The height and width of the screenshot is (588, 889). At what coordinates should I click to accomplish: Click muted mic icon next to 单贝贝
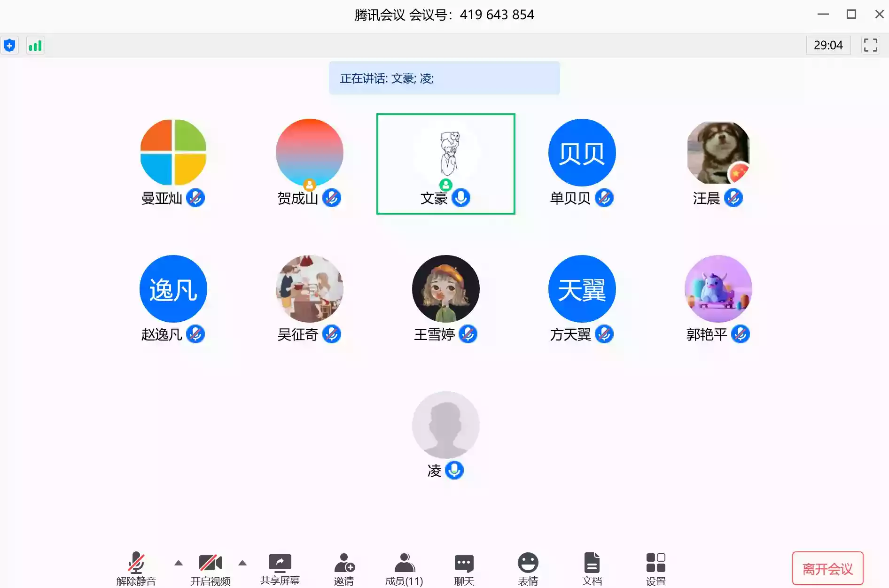click(604, 198)
